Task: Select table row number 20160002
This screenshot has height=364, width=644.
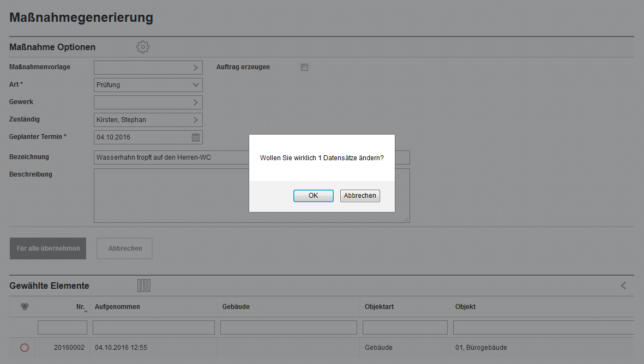Action: point(69,348)
